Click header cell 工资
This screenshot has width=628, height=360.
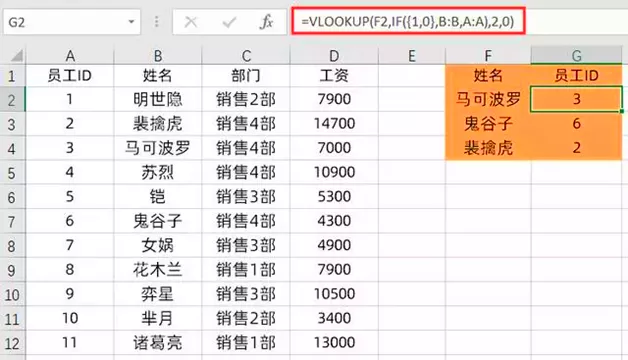click(334, 76)
